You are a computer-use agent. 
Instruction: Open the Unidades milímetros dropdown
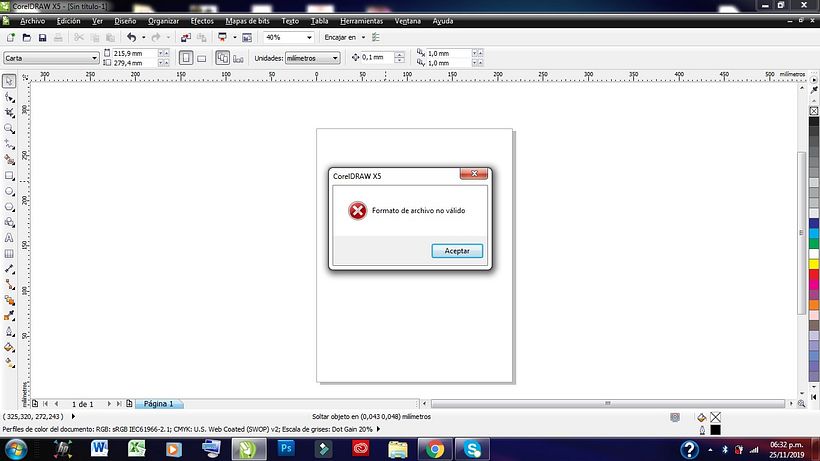(313, 58)
